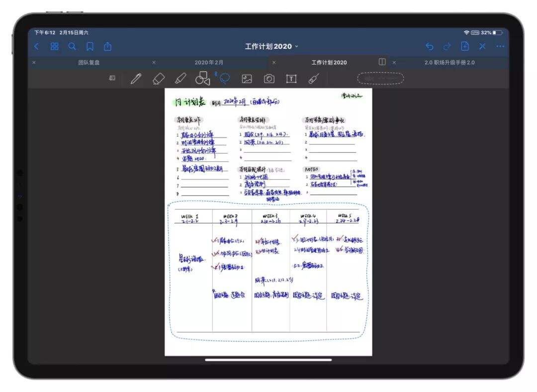
Task: Open the more options ellipsis menu
Action: (500, 46)
